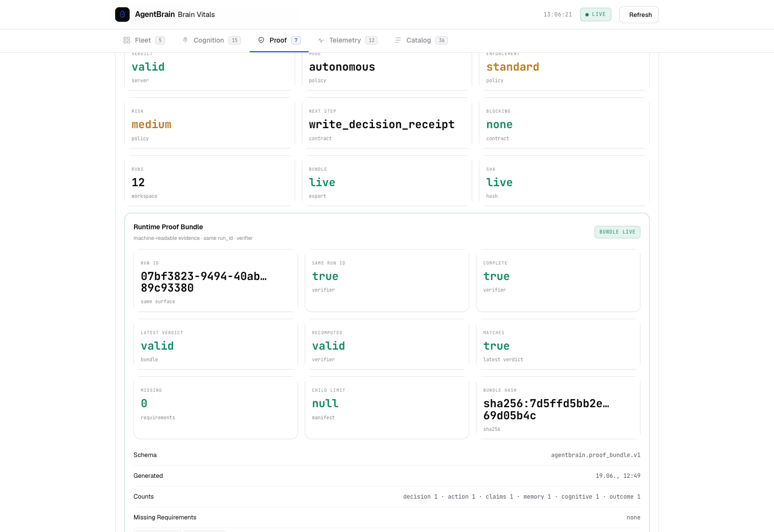The width and height of the screenshot is (774, 532).
Task: Open the Telemetry tab
Action: click(348, 40)
